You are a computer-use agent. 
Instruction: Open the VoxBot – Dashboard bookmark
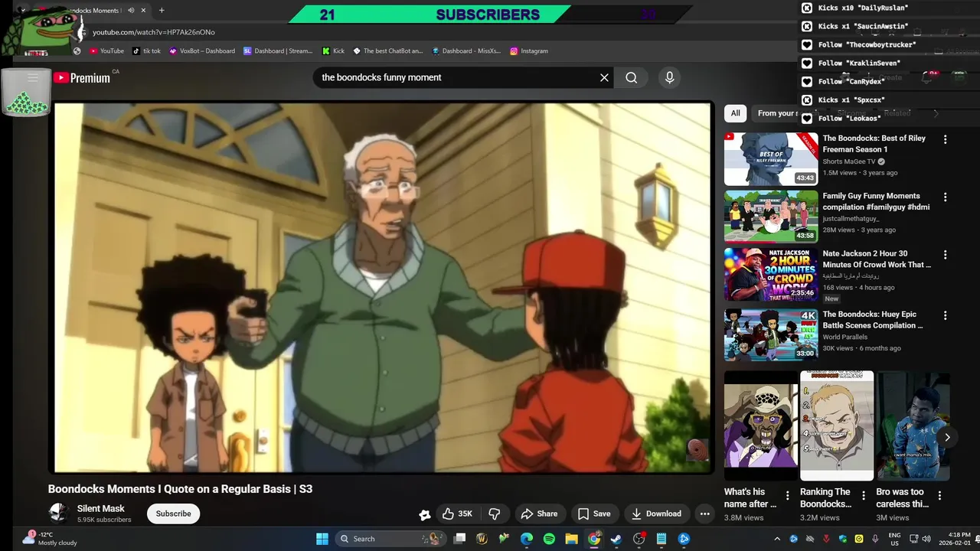(x=202, y=51)
